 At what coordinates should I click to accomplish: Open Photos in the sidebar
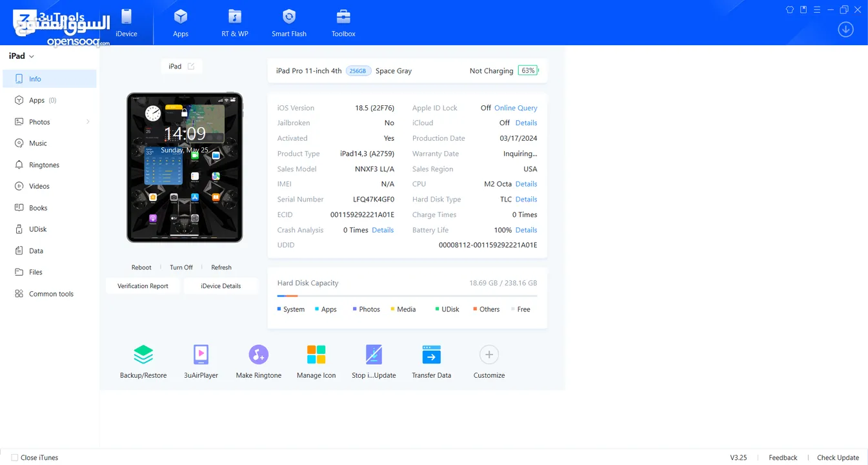point(50,122)
